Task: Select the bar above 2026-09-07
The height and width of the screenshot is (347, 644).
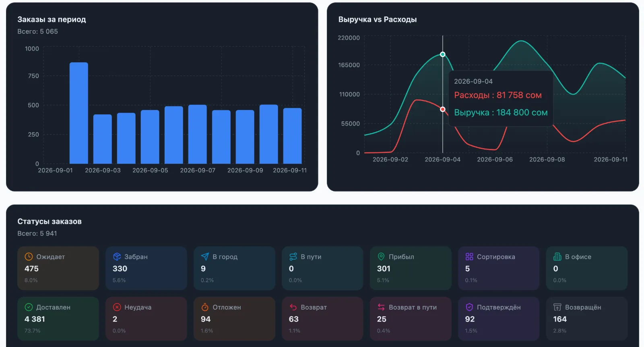Action: tap(198, 134)
